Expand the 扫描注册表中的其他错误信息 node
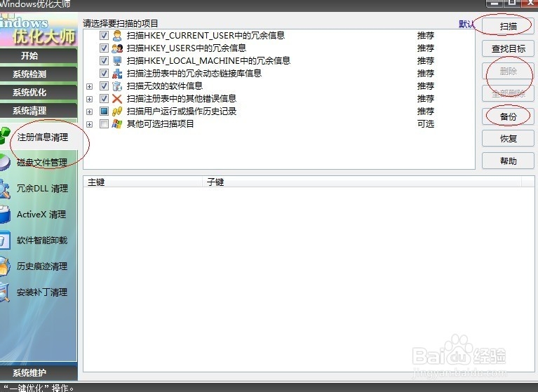Screen dimensions: 538x392 (90, 99)
